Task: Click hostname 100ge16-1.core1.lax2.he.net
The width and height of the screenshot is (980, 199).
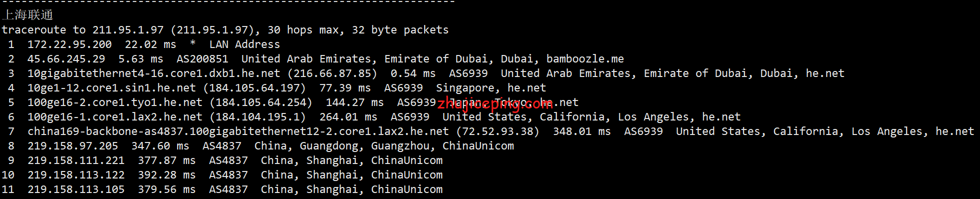Action: pos(115,117)
